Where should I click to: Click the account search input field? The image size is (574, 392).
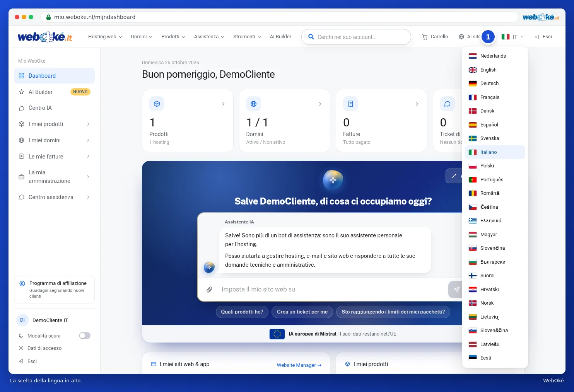point(356,37)
